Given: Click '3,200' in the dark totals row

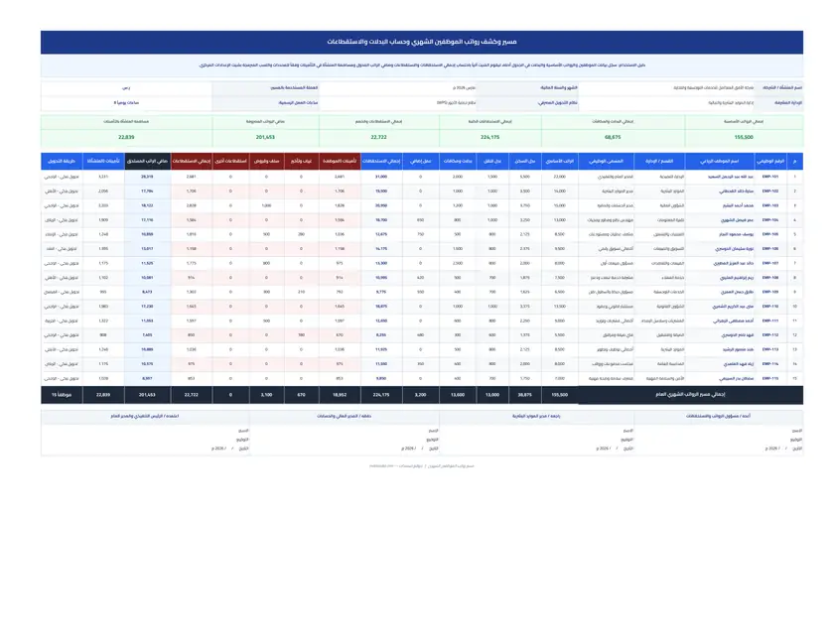Looking at the screenshot, I should click(421, 395).
